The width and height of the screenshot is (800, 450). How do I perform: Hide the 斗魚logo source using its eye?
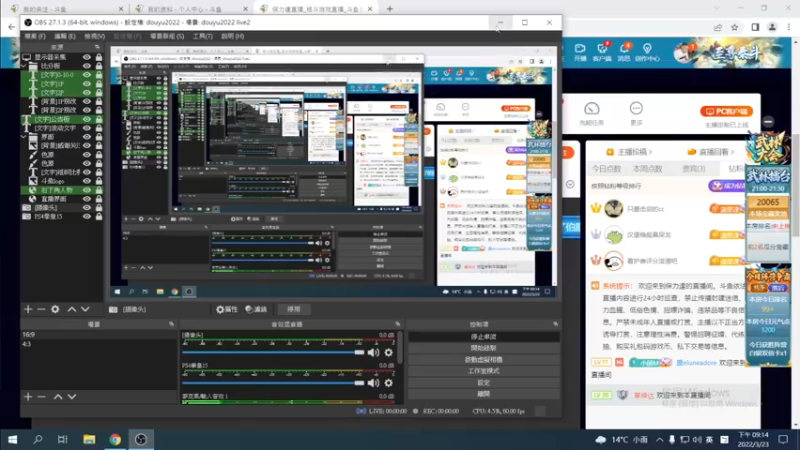tap(87, 181)
